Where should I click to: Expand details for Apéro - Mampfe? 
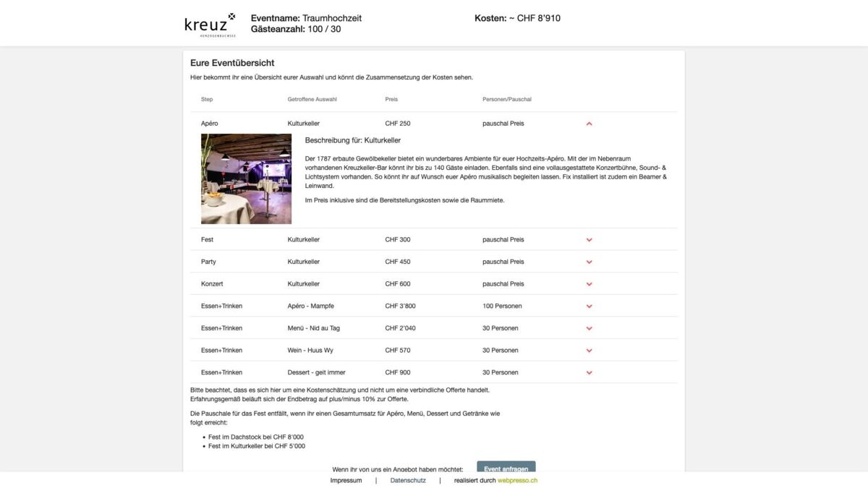coord(589,305)
